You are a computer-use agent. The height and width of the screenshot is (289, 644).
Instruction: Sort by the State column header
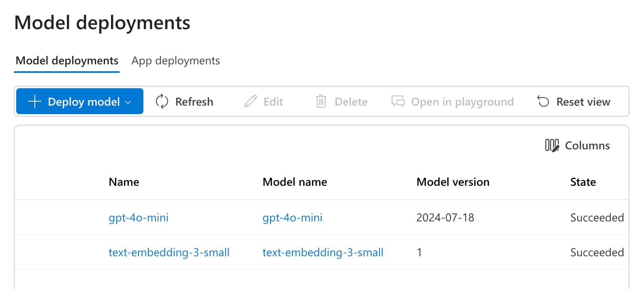tap(583, 182)
